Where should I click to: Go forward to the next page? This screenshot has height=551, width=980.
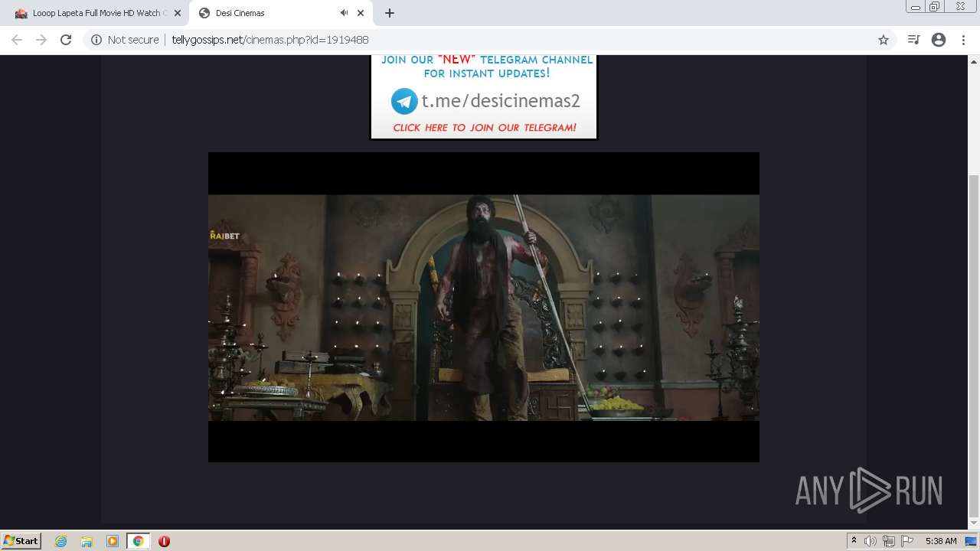[x=41, y=40]
